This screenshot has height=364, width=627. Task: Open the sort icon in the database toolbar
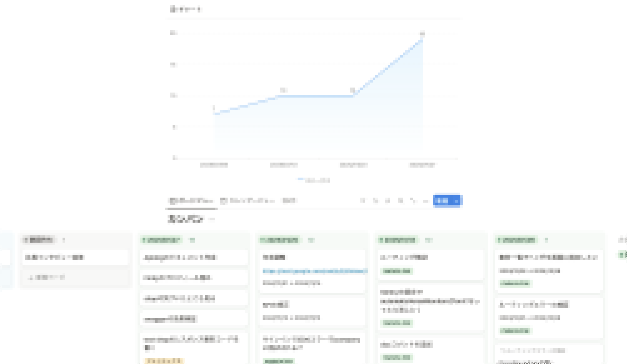[375, 201]
